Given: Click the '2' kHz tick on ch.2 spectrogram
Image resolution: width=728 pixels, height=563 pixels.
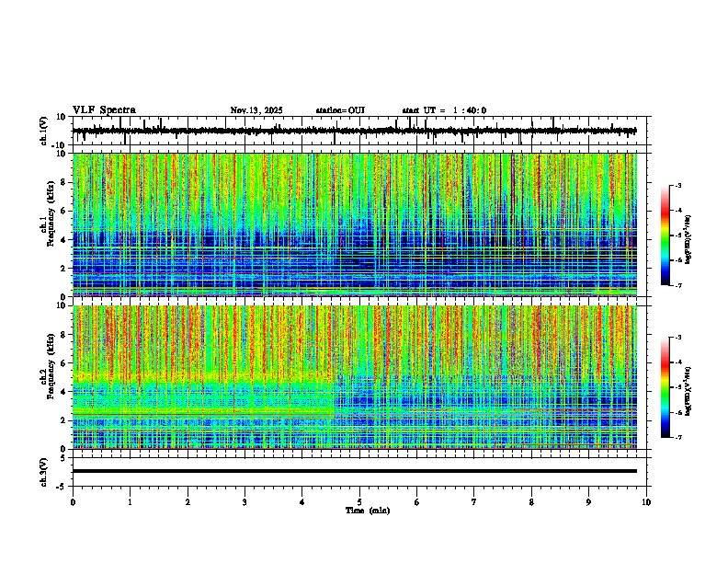Looking at the screenshot, I should (65, 420).
